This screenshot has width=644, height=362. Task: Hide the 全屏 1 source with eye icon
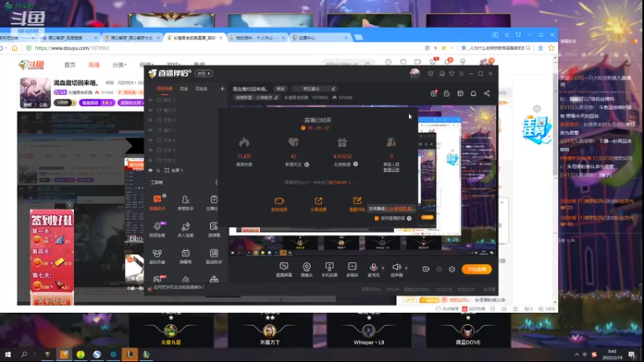(151, 171)
